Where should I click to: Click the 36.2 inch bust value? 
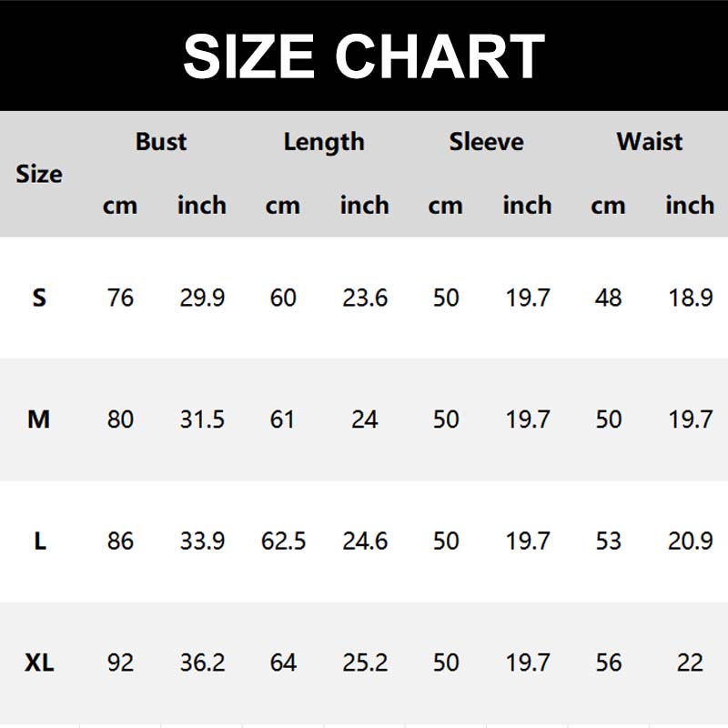click(202, 662)
